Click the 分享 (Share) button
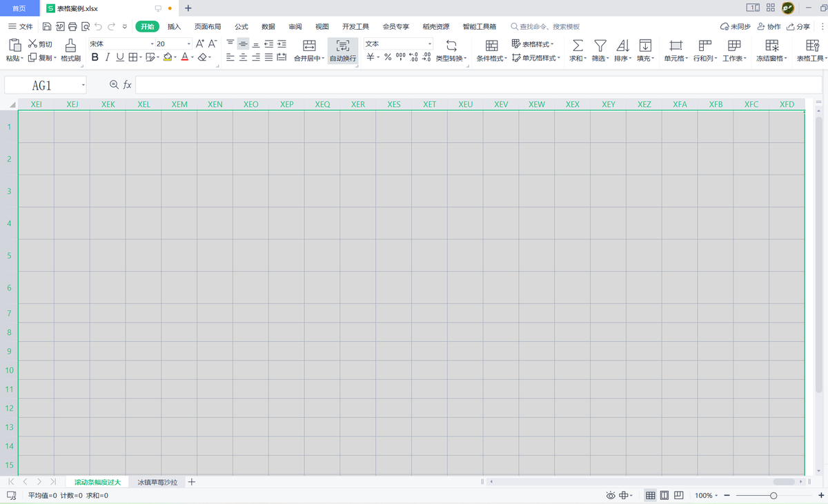 tap(798, 27)
